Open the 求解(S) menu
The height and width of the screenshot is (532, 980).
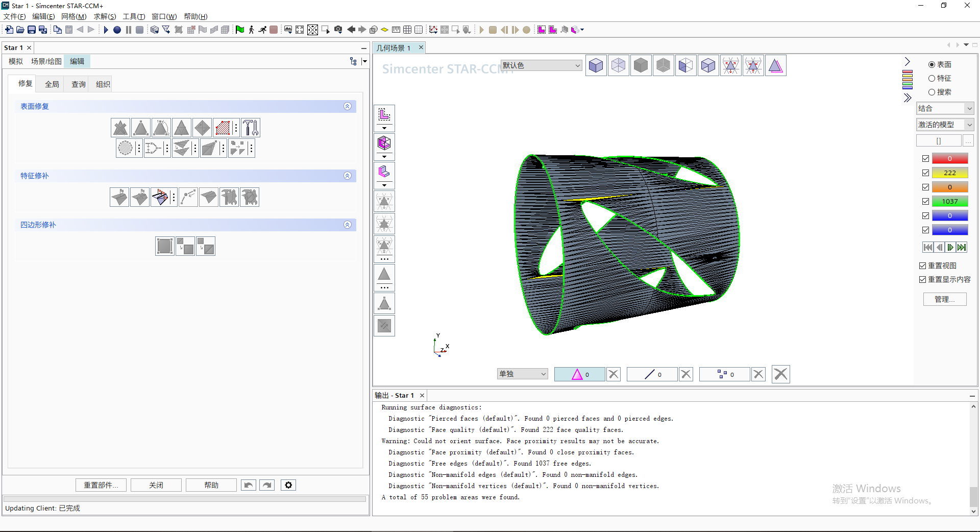(105, 16)
